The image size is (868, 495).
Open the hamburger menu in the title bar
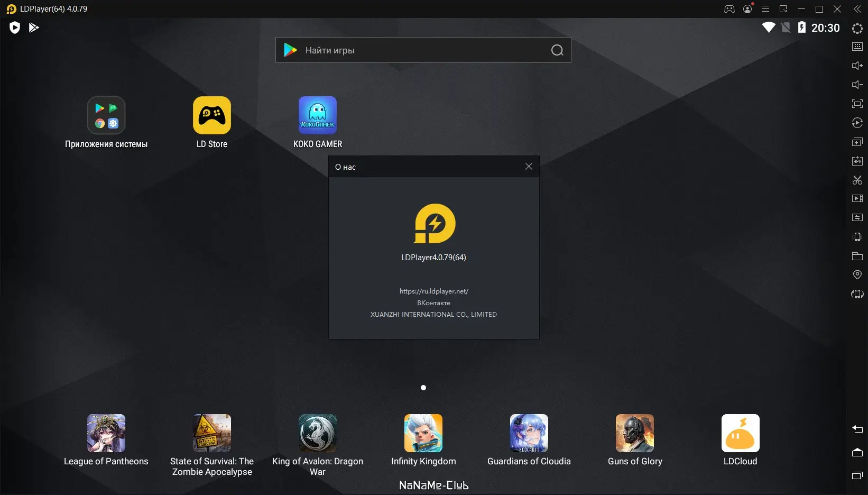[x=765, y=9]
